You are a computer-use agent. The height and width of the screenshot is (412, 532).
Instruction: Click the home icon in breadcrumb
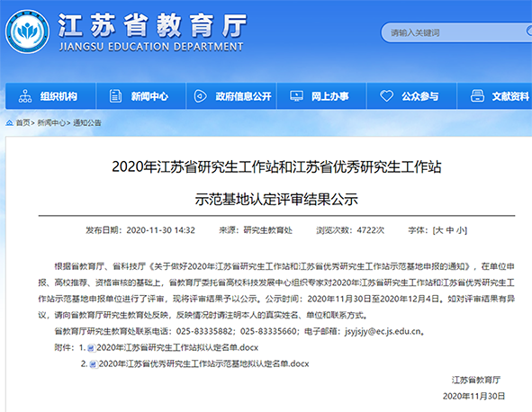click(10, 122)
